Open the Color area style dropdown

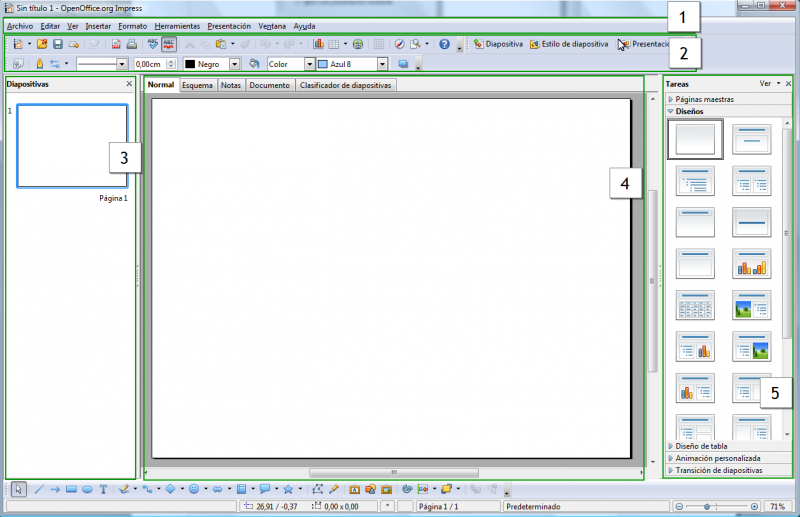(310, 64)
